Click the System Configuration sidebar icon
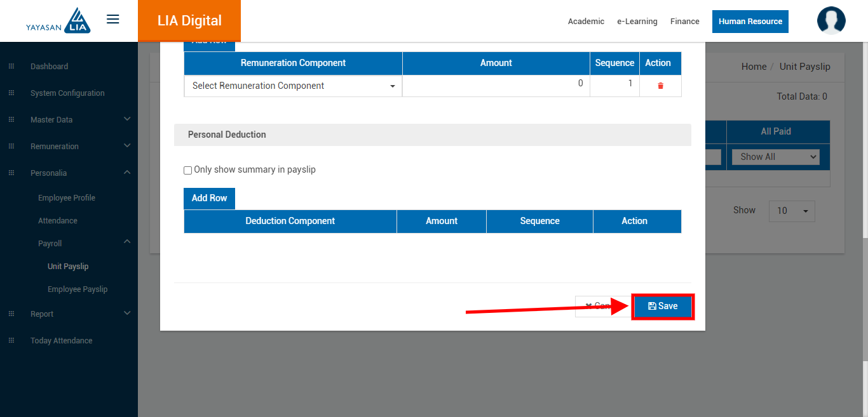Viewport: 868px width, 417px height. point(11,93)
